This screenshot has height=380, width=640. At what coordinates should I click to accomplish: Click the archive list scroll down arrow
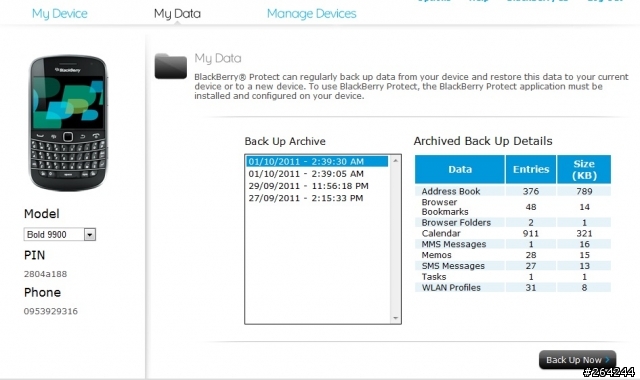tap(395, 318)
